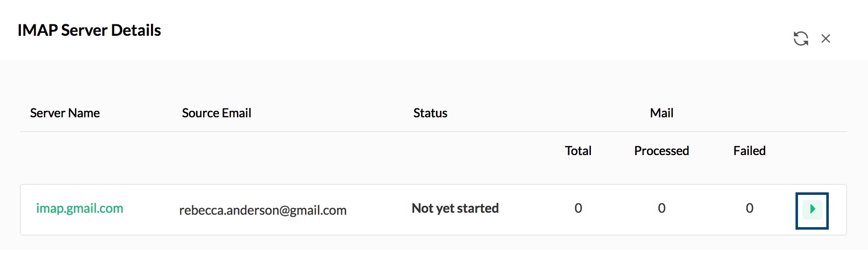868x253 pixels.
Task: Click the Total sub-column header
Action: point(578,151)
